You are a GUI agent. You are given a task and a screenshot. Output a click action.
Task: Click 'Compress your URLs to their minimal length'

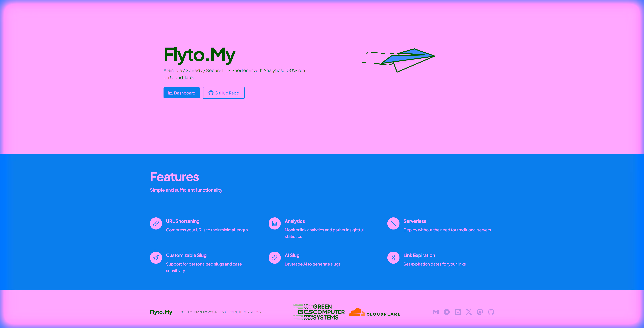pos(207,230)
